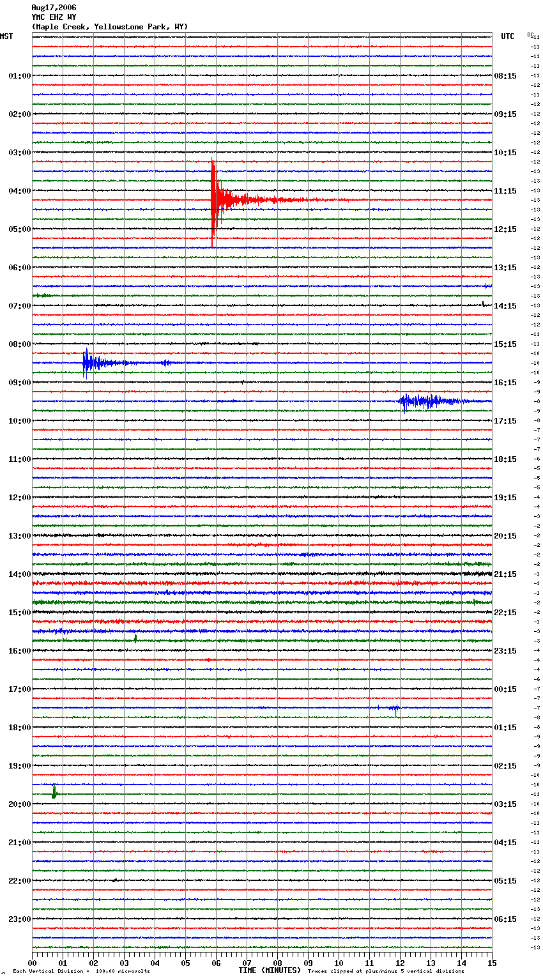The width and height of the screenshot is (543, 980).
Task: Select the 19:00 MST row label
Action: tap(20, 766)
